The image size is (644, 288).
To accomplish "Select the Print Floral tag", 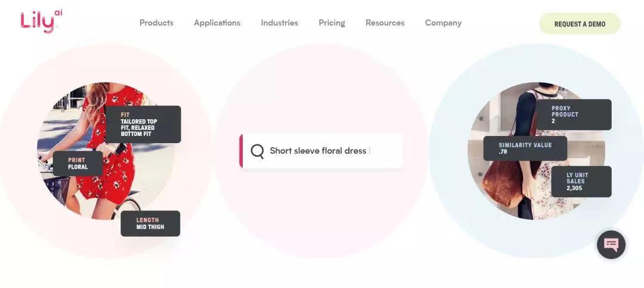I will [x=78, y=163].
